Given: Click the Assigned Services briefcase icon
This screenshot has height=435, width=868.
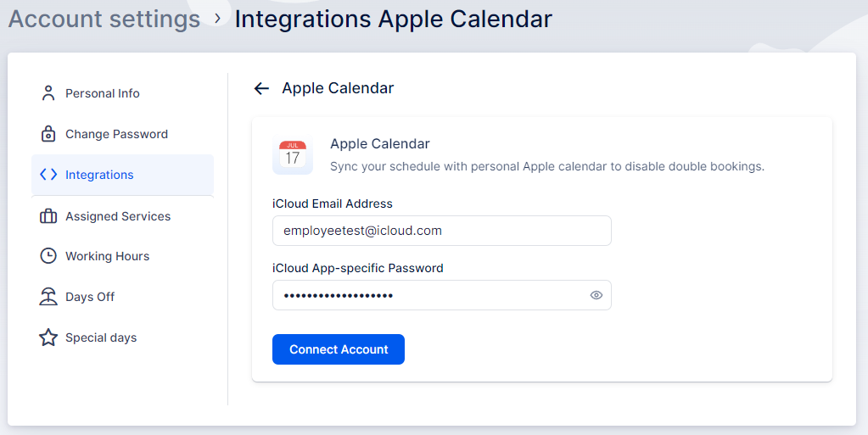Looking at the screenshot, I should tap(48, 216).
